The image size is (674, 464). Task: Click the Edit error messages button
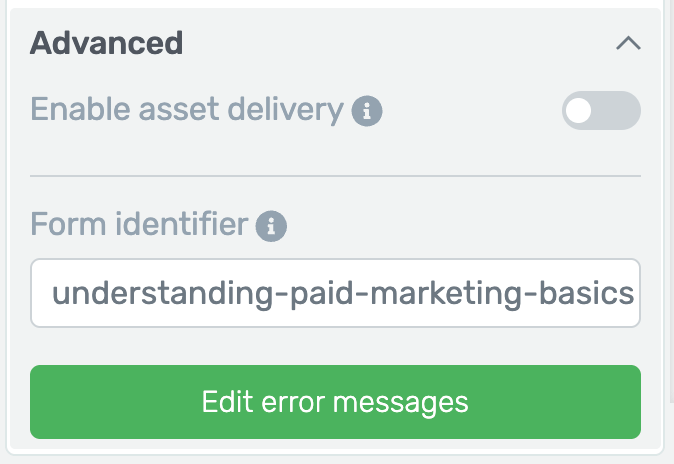335,402
